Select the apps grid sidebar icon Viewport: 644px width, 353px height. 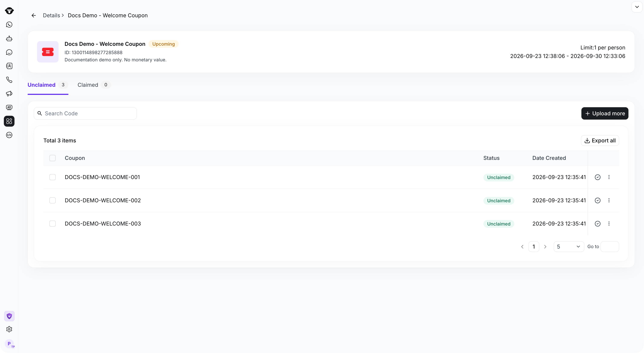pos(9,121)
